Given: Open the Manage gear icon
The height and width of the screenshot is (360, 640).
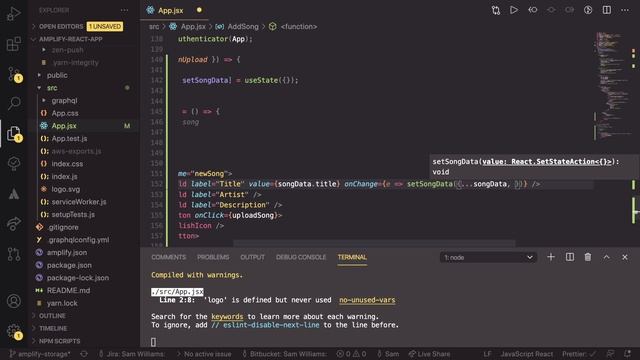Looking at the screenshot, I should pos(14,331).
